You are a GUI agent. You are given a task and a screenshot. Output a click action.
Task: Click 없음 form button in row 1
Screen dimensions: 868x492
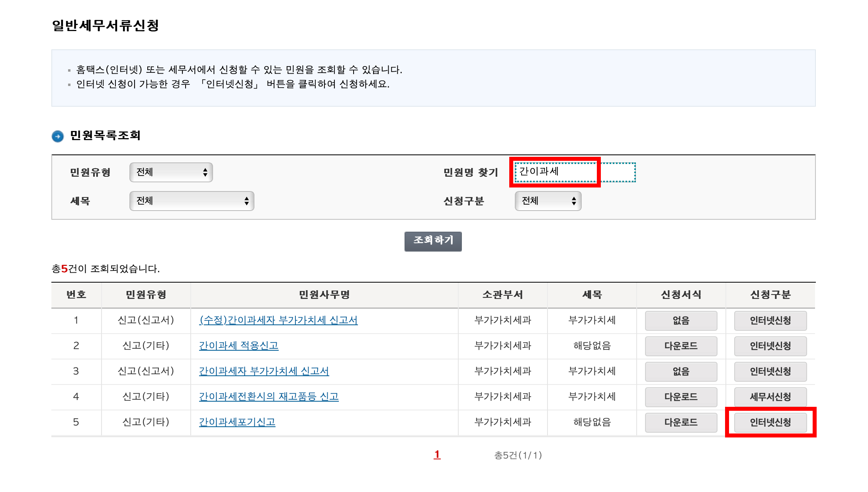(x=681, y=321)
